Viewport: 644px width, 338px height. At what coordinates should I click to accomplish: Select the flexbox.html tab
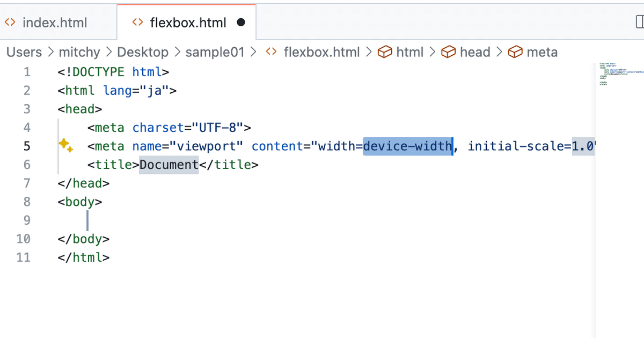[x=188, y=23]
